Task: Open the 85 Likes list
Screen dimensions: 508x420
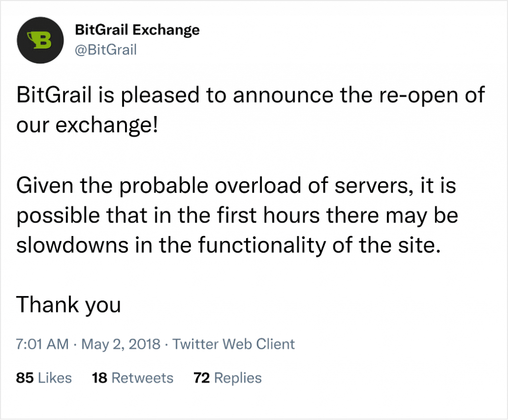Action: coord(44,378)
